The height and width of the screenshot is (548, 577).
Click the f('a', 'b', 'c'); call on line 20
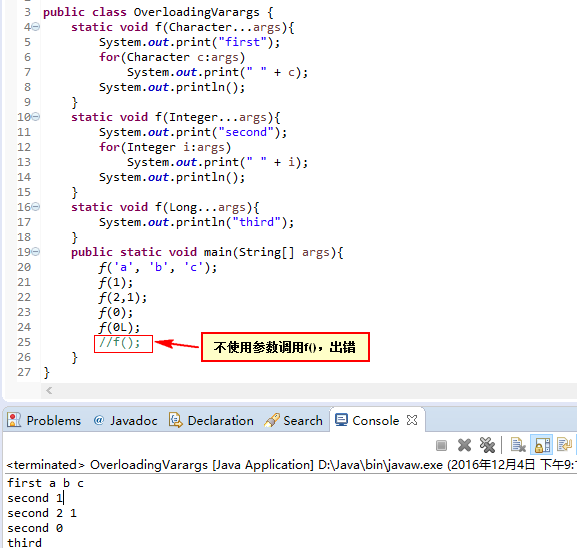(157, 267)
